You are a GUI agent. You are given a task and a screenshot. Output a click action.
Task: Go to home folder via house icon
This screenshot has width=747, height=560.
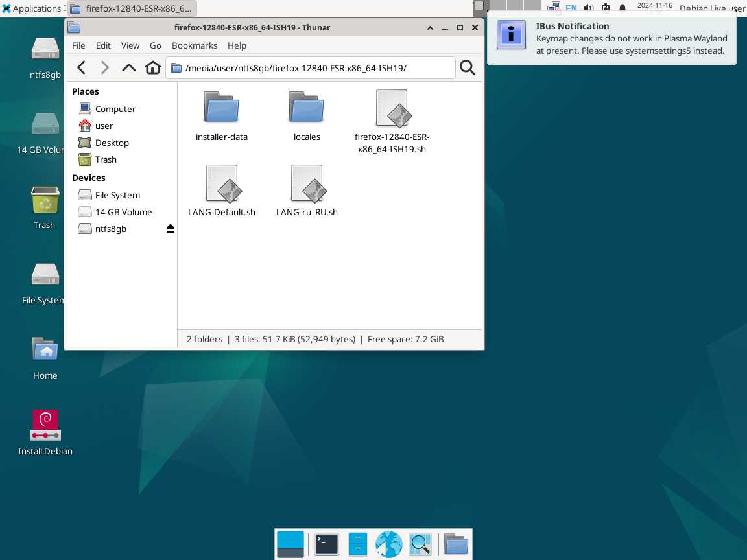[153, 67]
